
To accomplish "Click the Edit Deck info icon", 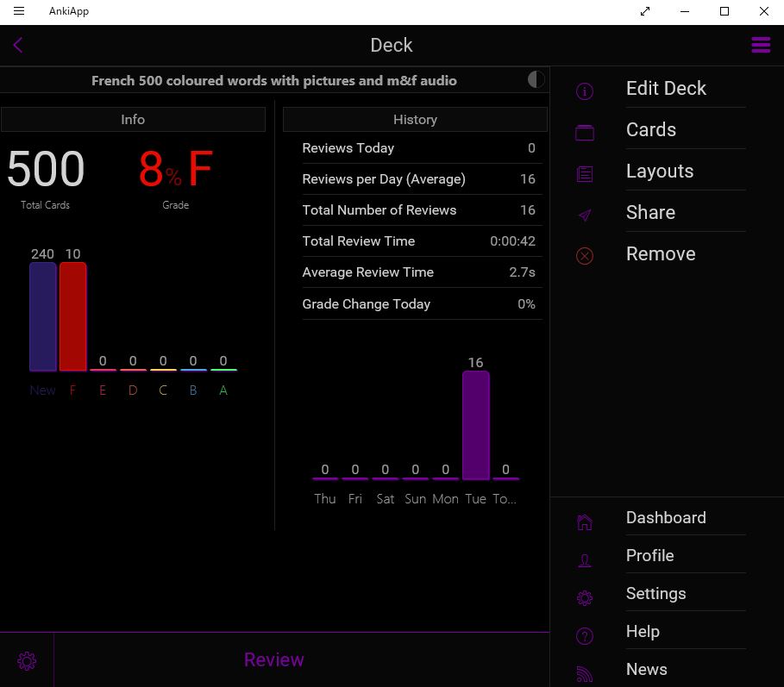I will [585, 91].
